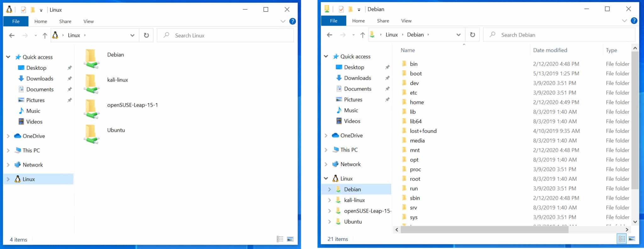Open Home tab in Linux window
This screenshot has height=249, width=644.
[41, 21]
